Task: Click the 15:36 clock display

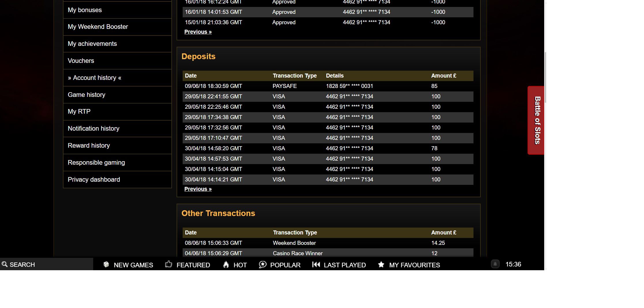Action: pyautogui.click(x=513, y=264)
